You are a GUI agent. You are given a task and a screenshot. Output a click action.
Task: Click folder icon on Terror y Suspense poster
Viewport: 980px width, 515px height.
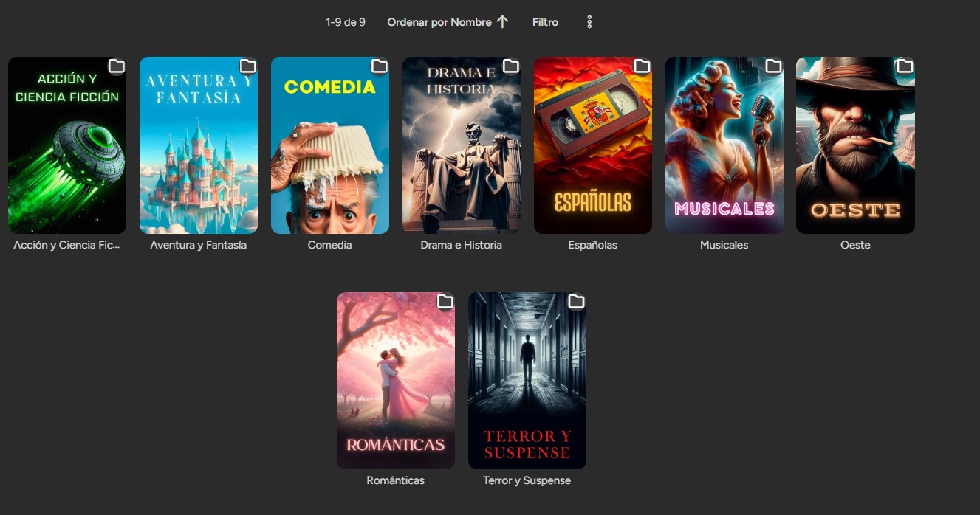point(576,303)
